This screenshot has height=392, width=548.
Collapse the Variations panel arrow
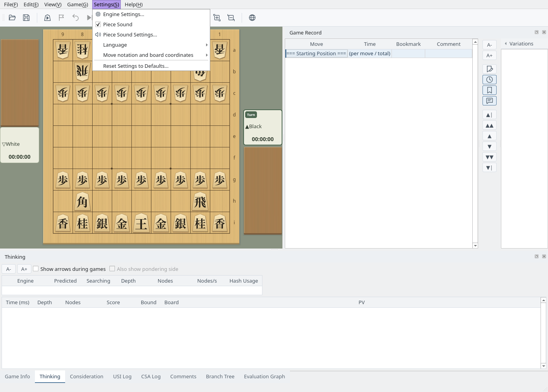506,44
